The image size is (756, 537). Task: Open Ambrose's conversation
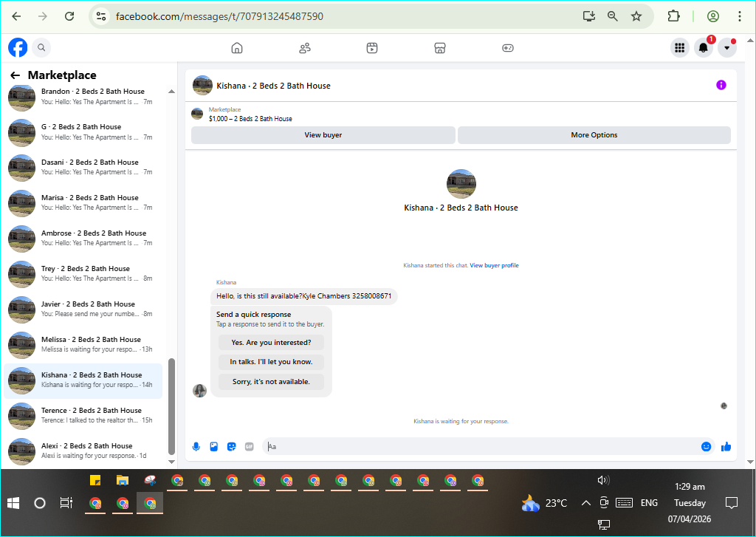[83, 239]
